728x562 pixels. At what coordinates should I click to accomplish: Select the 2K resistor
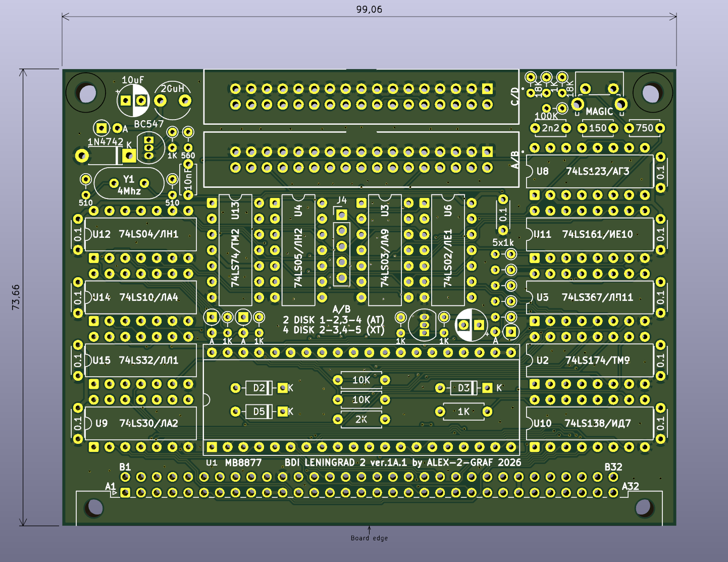361,419
